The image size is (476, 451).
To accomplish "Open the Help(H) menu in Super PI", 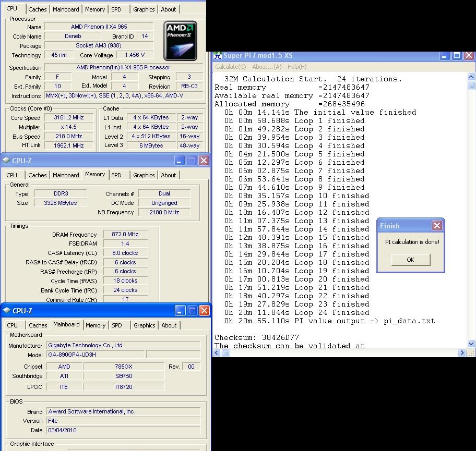I will point(297,67).
